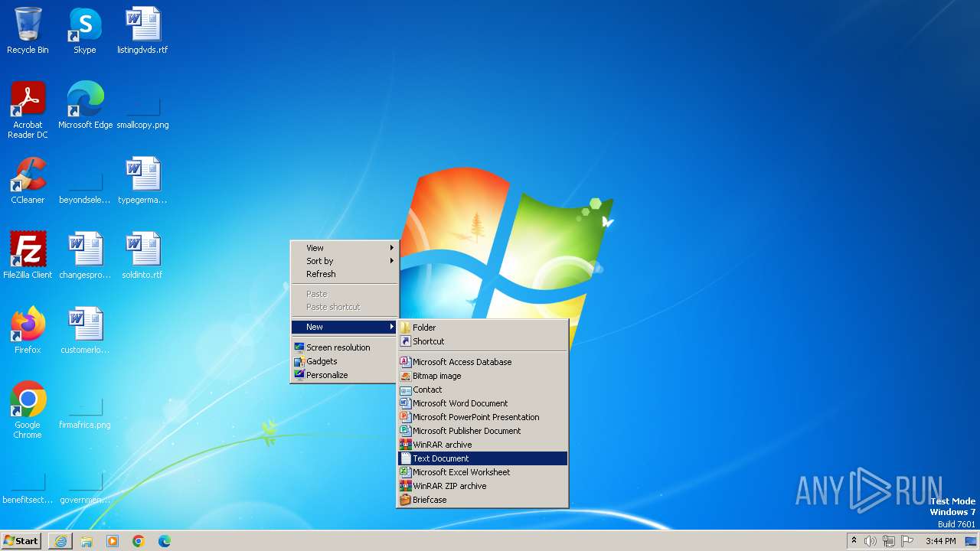980x551 pixels.
Task: Launch Firefox from the desktop
Action: tap(28, 331)
